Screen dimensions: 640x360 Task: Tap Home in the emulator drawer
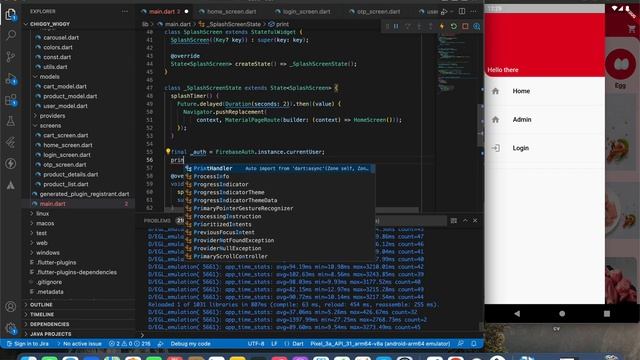(544, 91)
